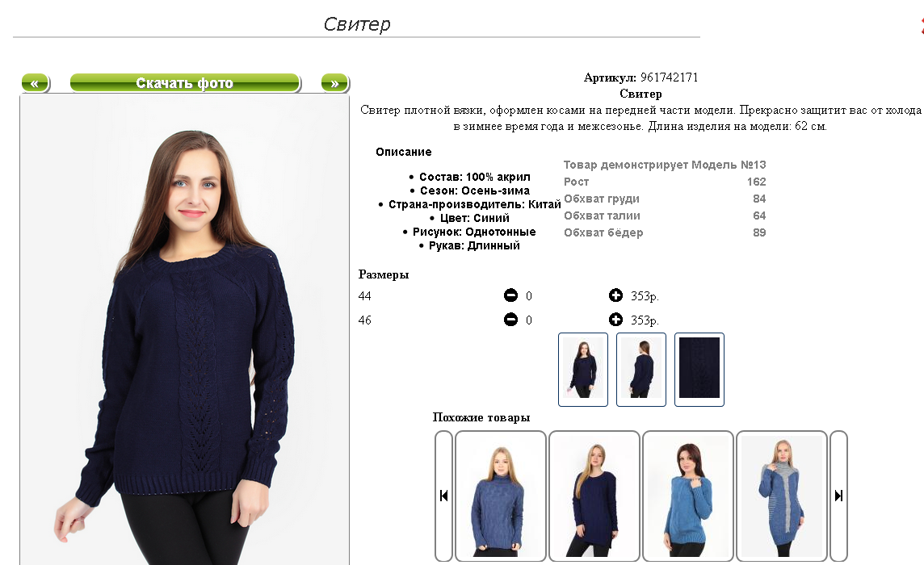Click the minus icon for size 44
The height and width of the screenshot is (565, 924).
pyautogui.click(x=511, y=295)
